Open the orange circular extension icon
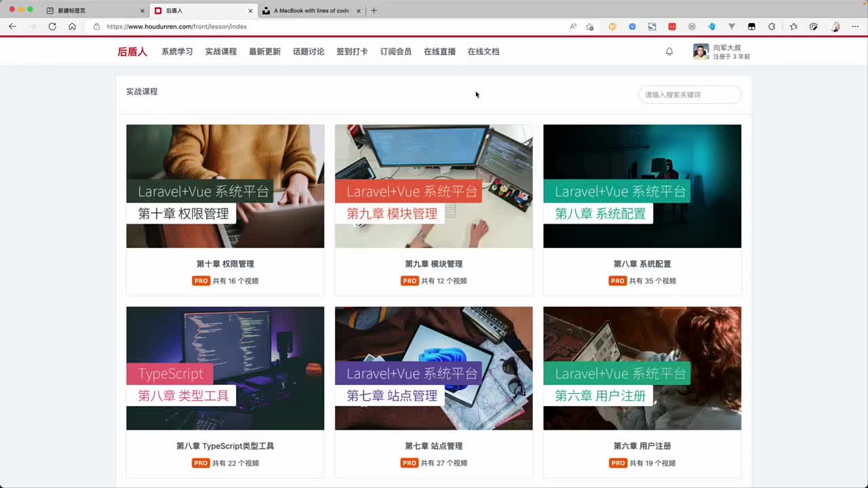The width and height of the screenshot is (868, 488). coord(612,26)
